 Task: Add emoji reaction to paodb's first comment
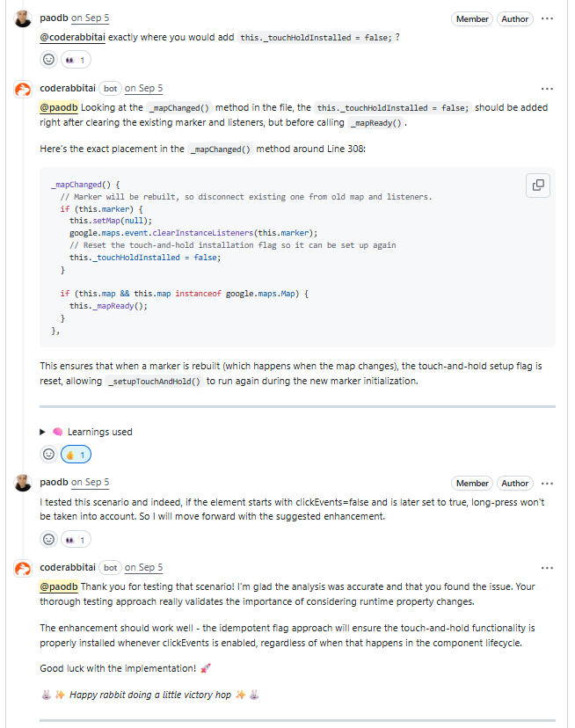pyautogui.click(x=48, y=60)
